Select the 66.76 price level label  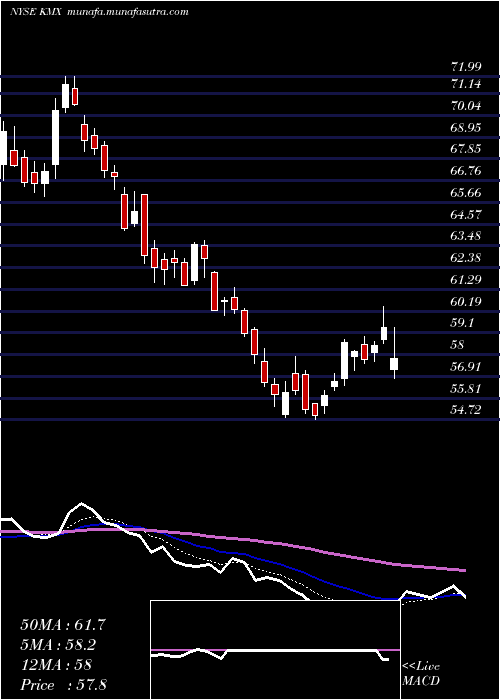467,171
